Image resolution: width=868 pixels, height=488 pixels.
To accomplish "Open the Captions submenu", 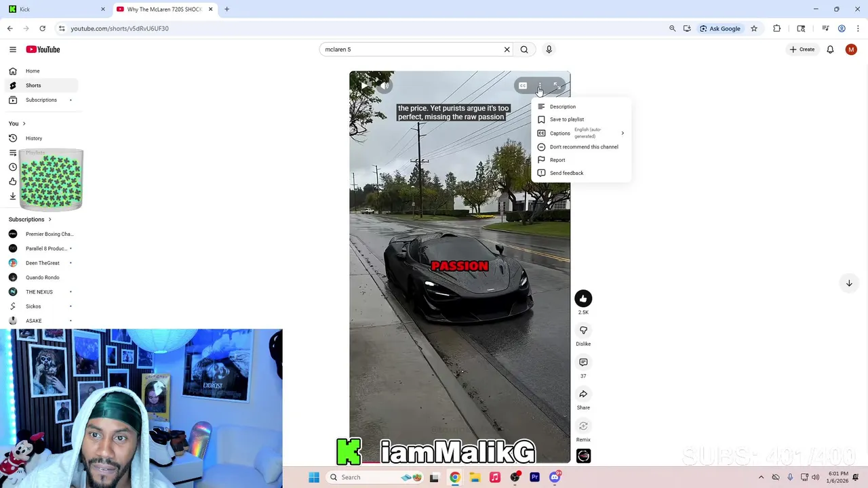I will click(x=581, y=133).
